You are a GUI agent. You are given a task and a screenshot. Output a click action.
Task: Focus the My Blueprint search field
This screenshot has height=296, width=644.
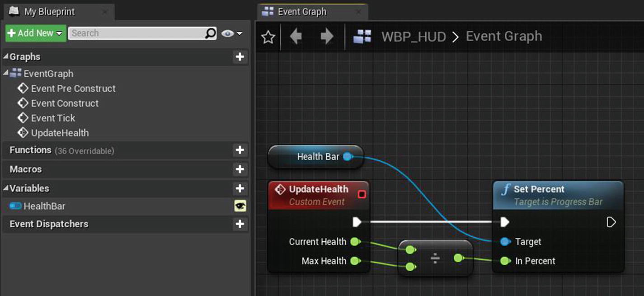pos(137,33)
